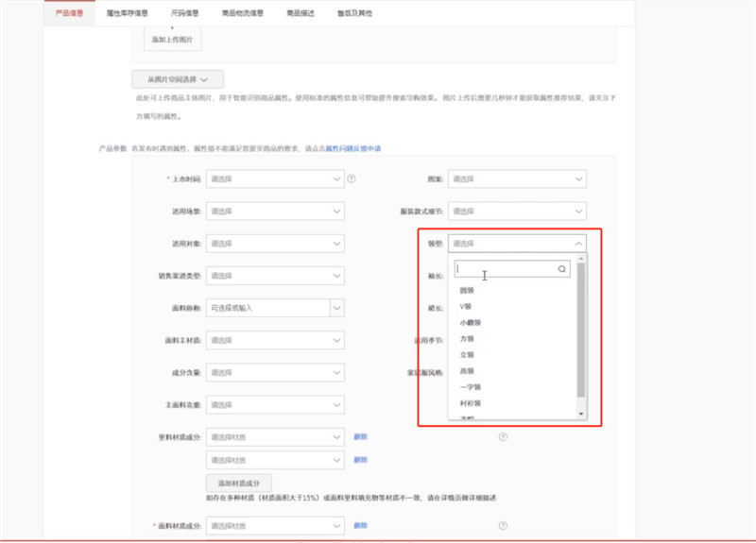Switch to the 售后及其他 tab

354,13
